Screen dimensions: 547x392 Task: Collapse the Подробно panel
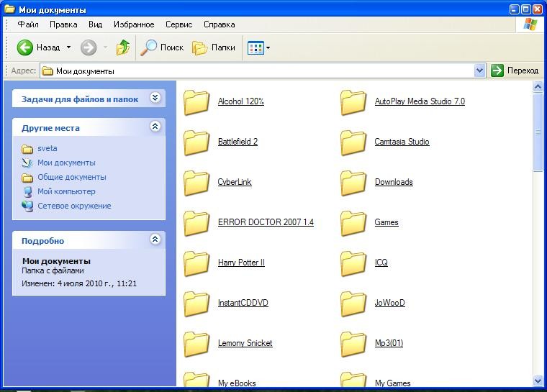[x=155, y=240]
